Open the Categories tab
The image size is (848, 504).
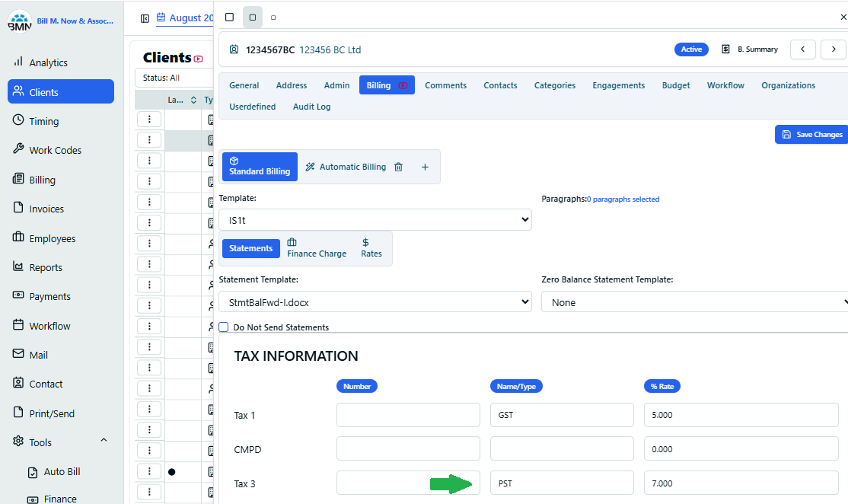pos(555,85)
